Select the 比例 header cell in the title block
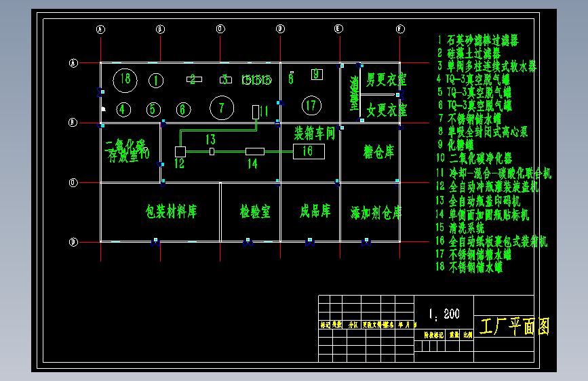 pyautogui.click(x=468, y=335)
